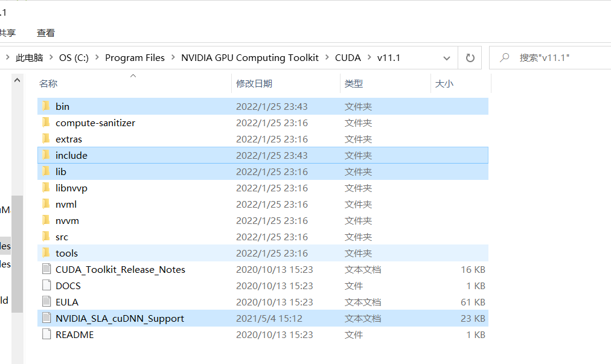The width and height of the screenshot is (611, 364).
Task: Click the CUDA_Toolkit_Release_Notes document icon
Action: click(46, 269)
